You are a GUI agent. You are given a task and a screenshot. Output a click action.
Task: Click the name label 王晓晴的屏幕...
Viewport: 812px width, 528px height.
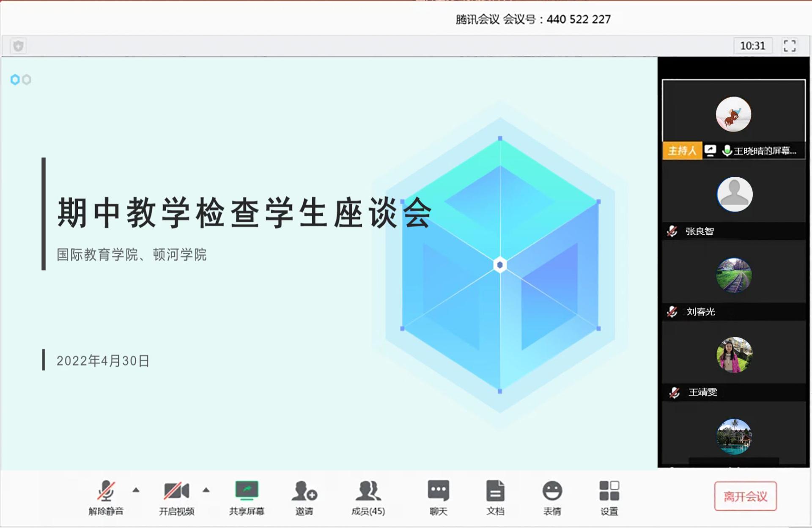[765, 151]
